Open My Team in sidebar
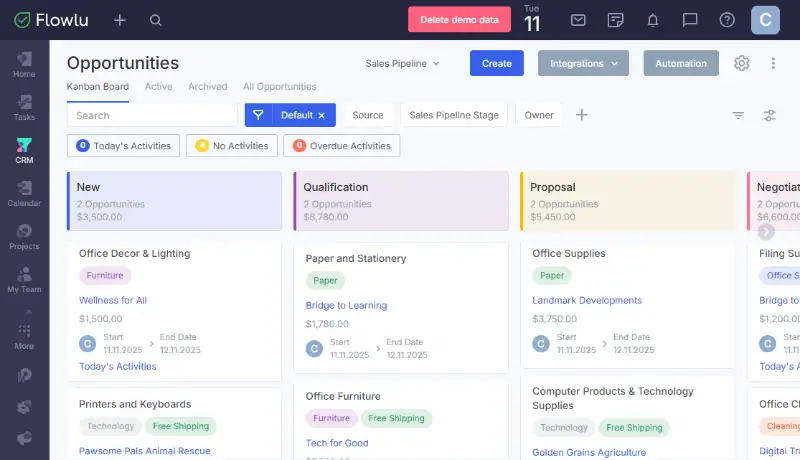Viewport: 800px width, 460px height. 24,280
